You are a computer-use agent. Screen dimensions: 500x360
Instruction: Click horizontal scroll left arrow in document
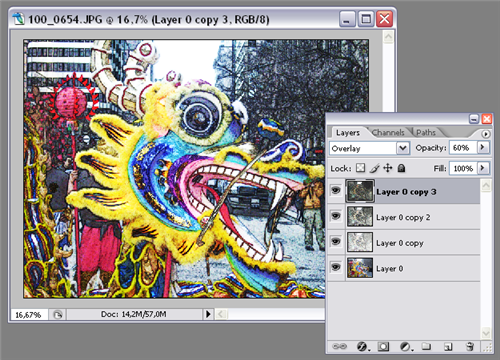[221, 314]
